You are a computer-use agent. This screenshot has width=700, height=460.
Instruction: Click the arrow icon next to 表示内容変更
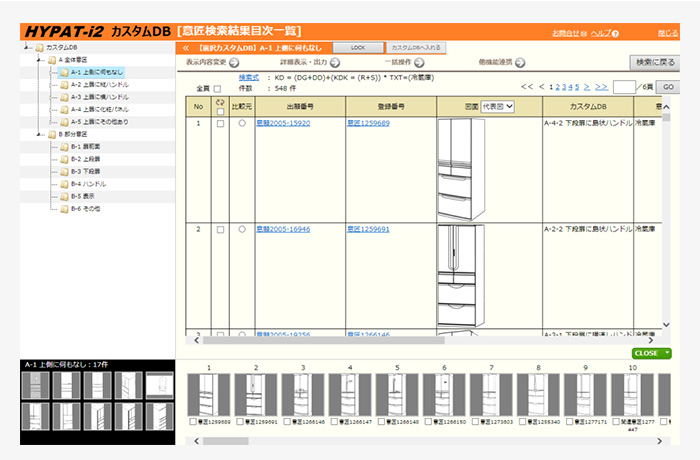coord(234,63)
